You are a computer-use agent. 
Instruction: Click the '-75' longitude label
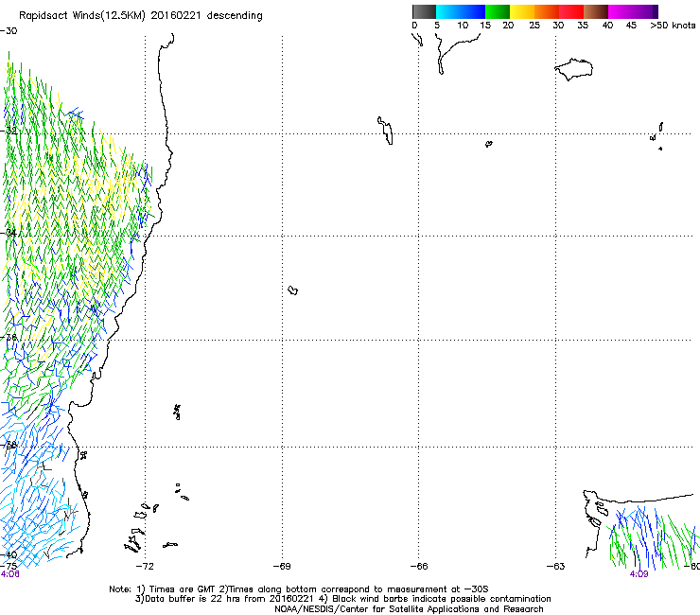[9, 566]
